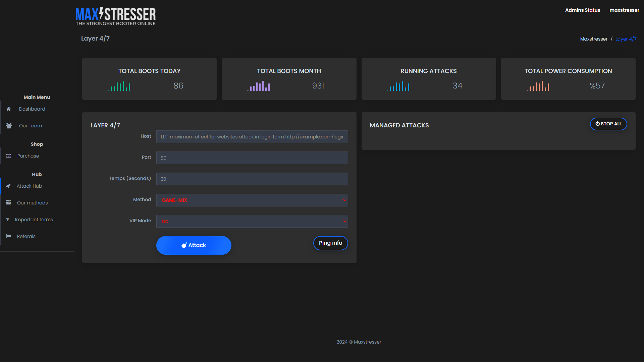This screenshot has height=362, width=644.
Task: Open Purchase via the eye icon
Action: pyautogui.click(x=8, y=156)
